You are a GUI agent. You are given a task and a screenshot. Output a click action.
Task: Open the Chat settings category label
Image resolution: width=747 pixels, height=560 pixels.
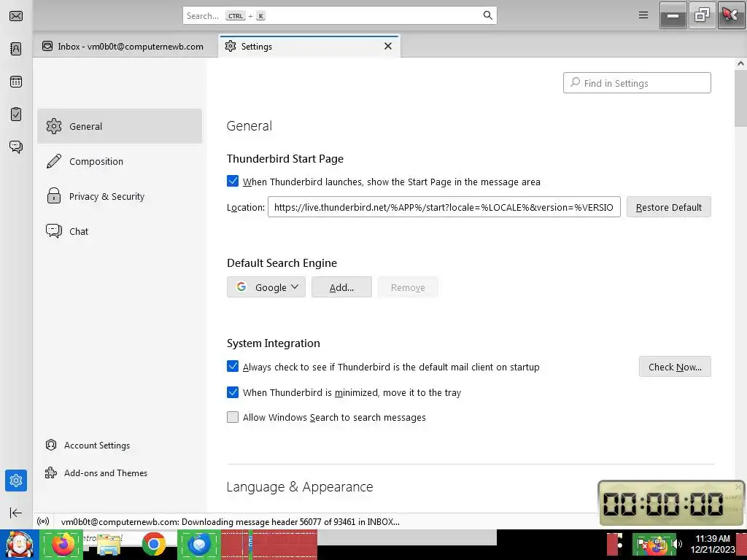point(79,231)
